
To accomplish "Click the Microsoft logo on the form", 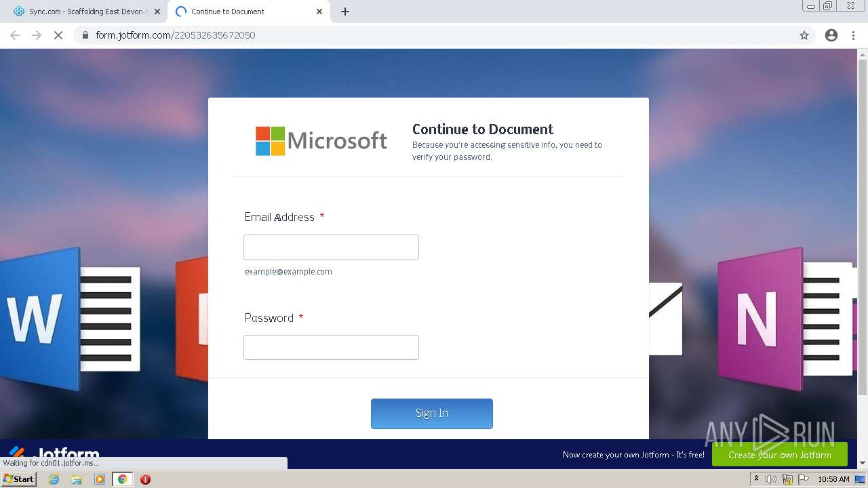I will (x=321, y=141).
